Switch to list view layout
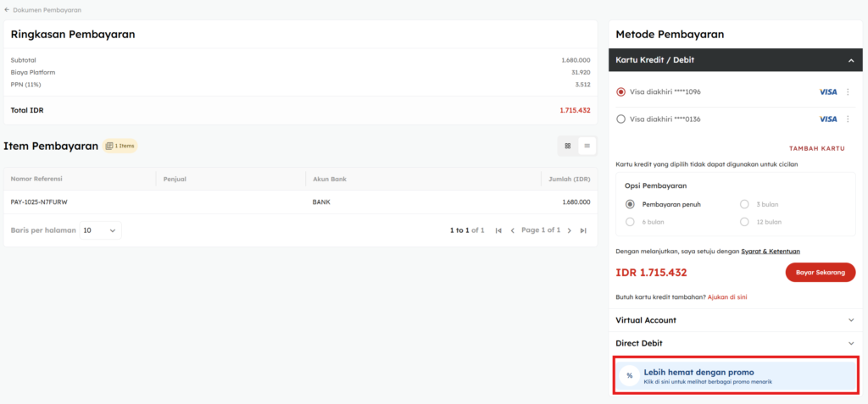This screenshot has width=868, height=404. pyautogui.click(x=587, y=146)
